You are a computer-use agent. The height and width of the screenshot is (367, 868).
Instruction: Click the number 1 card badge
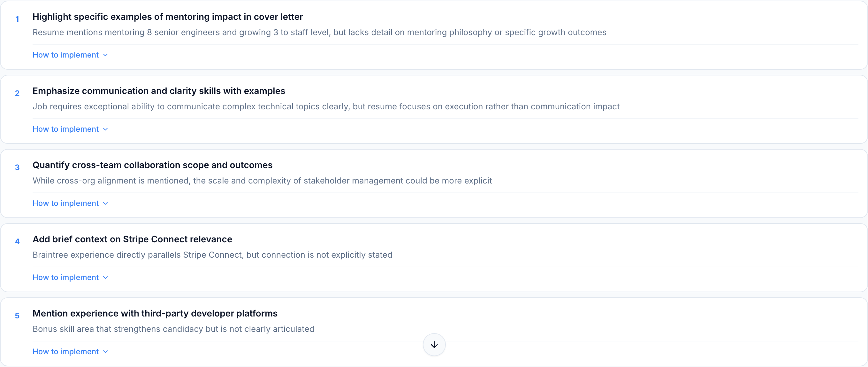click(x=17, y=19)
